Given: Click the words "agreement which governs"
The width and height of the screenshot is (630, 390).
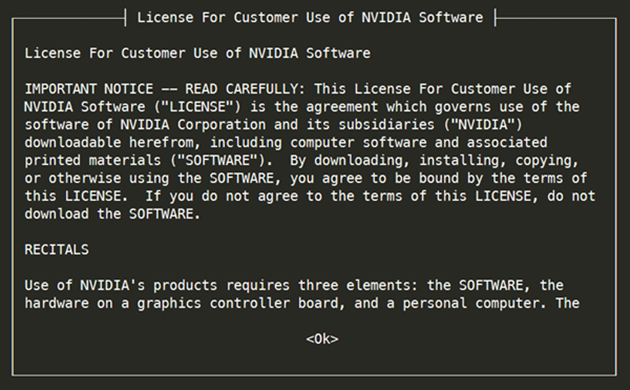Looking at the screenshot, I should point(398,107).
